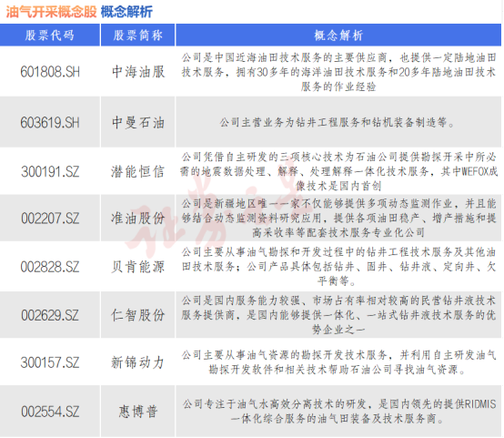This screenshot has width=504, height=438.
Task: Select the blue title text 概念解析
Action: pyautogui.click(x=126, y=12)
